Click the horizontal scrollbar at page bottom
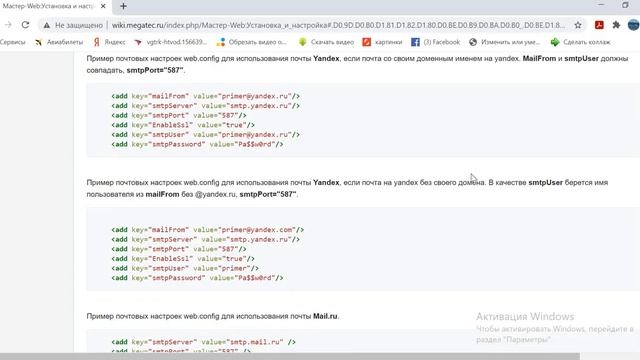Screen dimensions: 640x360 point(290,357)
